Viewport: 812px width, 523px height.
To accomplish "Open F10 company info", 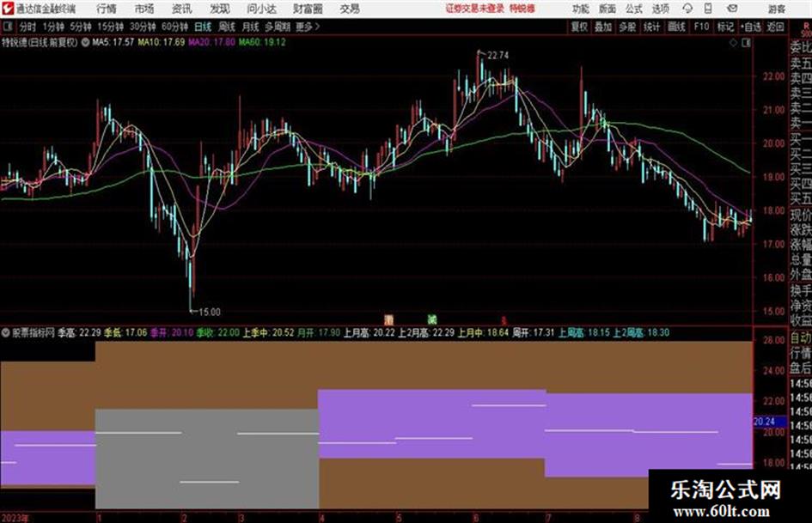I will coord(701,27).
